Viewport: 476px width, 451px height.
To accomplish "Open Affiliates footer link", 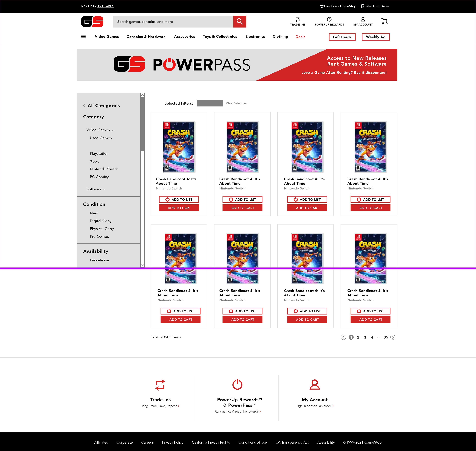I will [x=101, y=442].
